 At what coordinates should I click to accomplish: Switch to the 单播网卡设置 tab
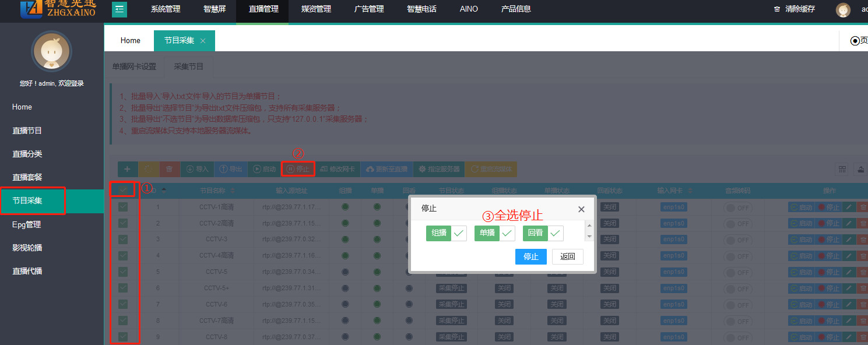point(134,66)
